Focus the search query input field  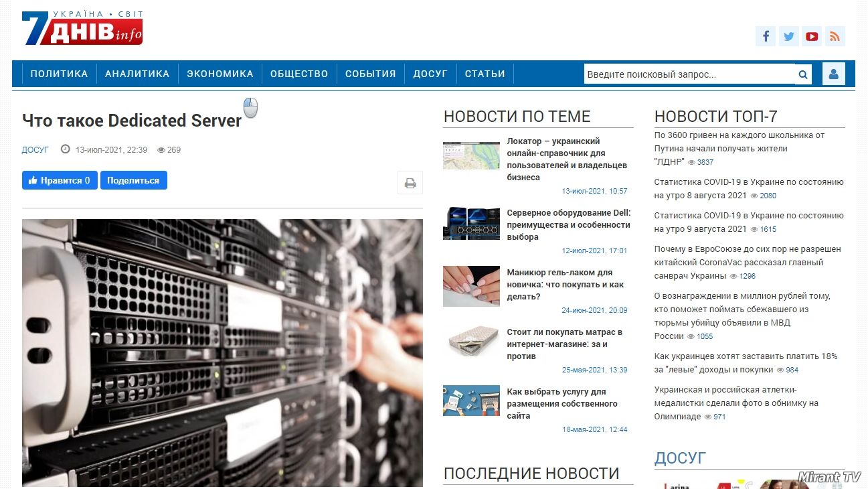tap(689, 74)
